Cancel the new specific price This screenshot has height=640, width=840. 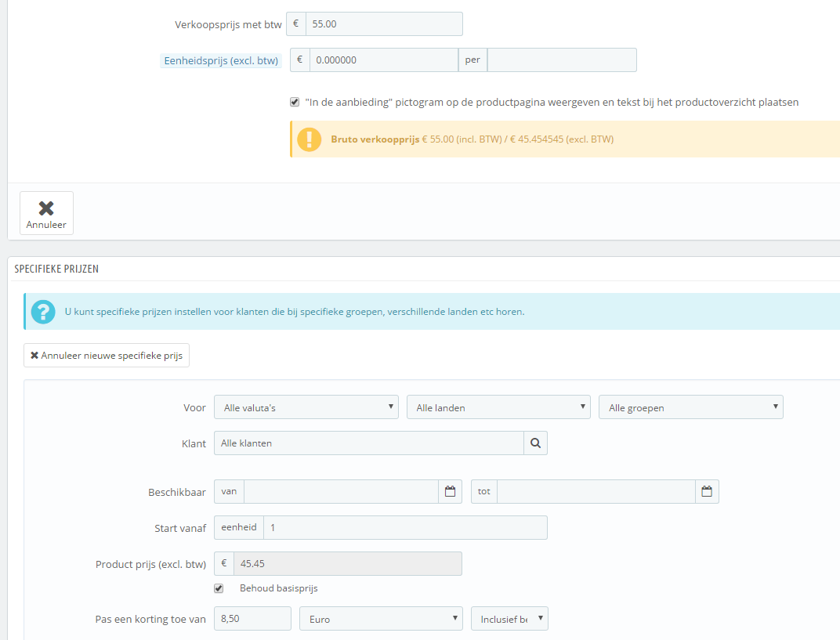107,355
